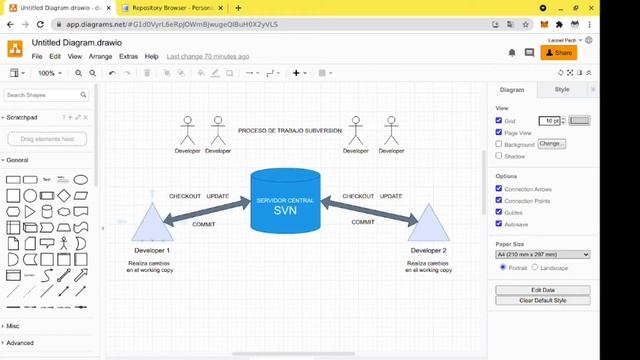Click the Shadow toolbar icon
Screen dimensions: 640x360
(229, 73)
